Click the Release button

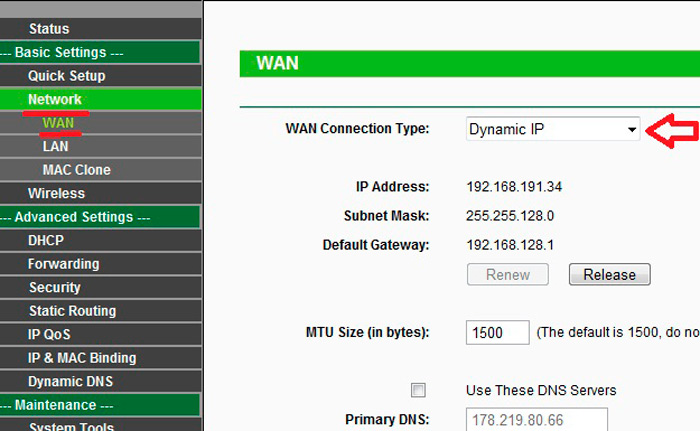[609, 274]
